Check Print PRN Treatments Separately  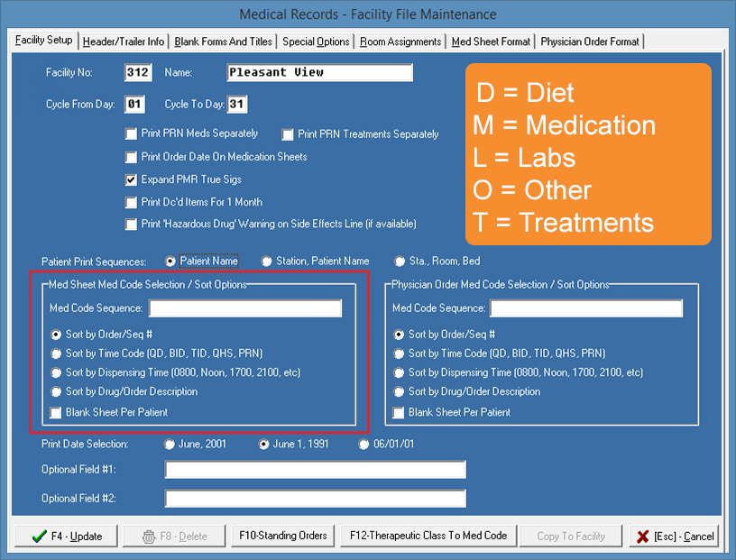click(288, 135)
